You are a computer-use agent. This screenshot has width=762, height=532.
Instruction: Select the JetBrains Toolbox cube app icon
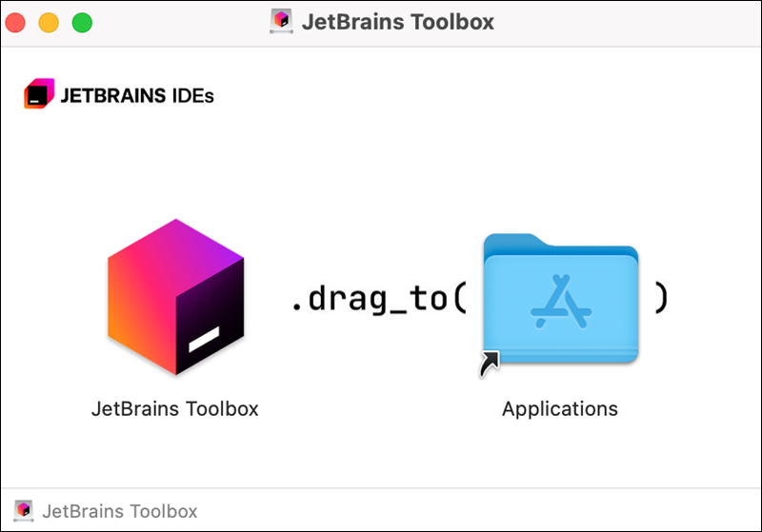[175, 297]
